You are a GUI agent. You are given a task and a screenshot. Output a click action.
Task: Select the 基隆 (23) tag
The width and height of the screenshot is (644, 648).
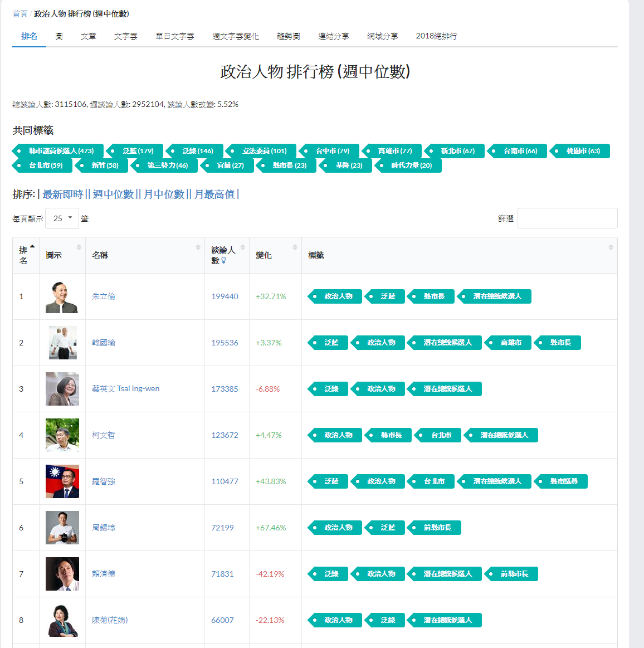pos(346,165)
